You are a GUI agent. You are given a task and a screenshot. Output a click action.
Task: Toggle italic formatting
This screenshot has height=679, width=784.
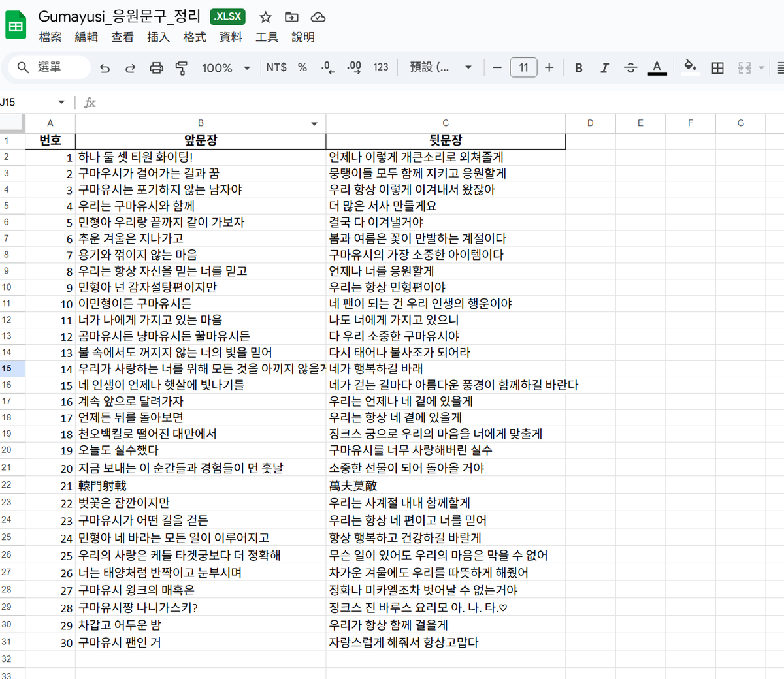point(604,67)
